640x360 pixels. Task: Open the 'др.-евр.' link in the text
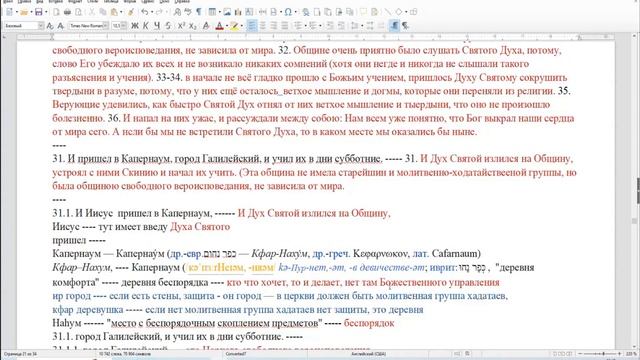point(186,254)
